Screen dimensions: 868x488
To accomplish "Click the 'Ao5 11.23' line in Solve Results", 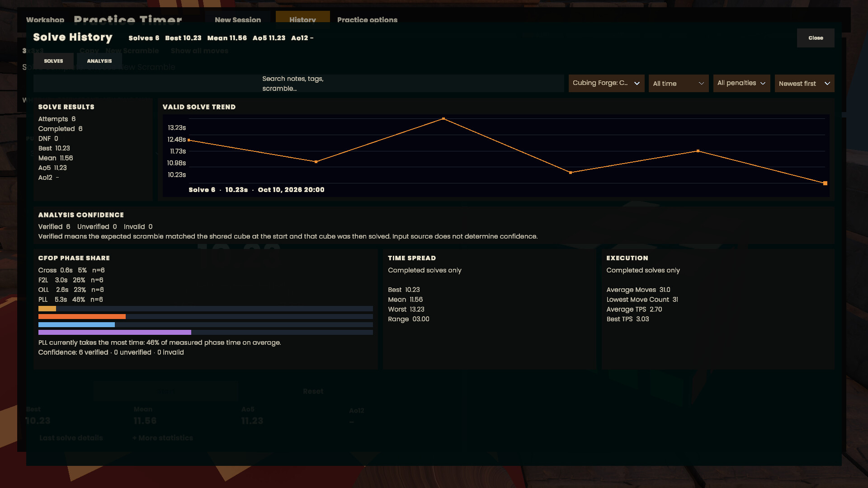I will (x=52, y=168).
